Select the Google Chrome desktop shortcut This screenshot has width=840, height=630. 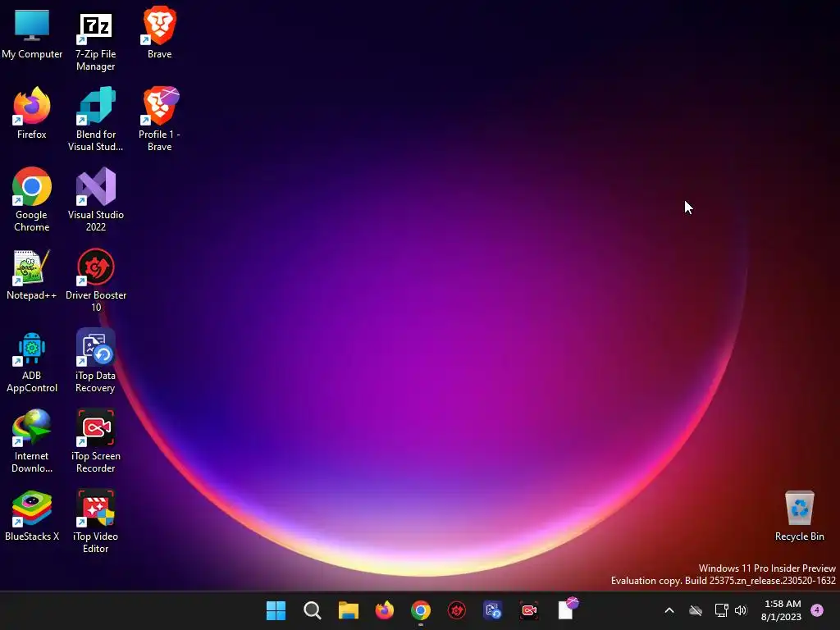pos(32,200)
